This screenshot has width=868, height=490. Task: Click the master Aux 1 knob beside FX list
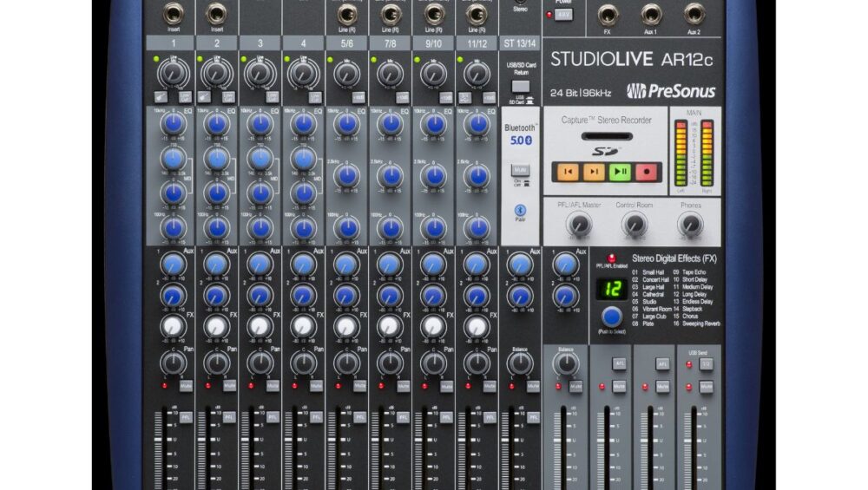coord(565,265)
